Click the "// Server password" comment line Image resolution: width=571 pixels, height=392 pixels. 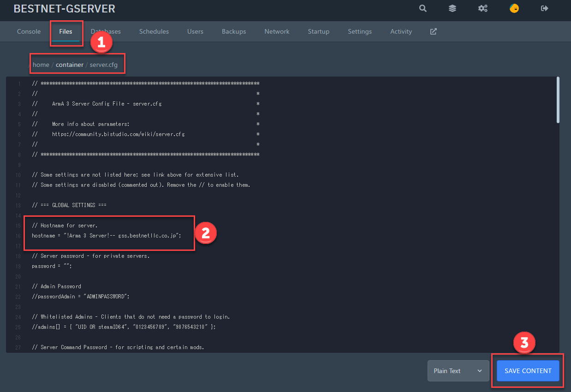pos(91,256)
